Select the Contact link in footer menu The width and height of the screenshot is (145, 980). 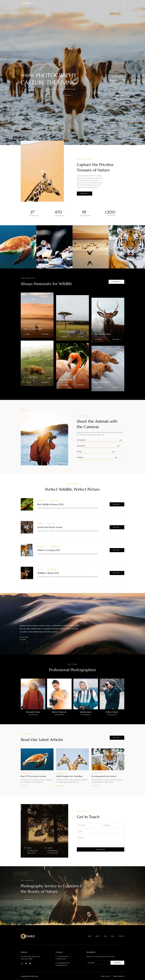pyautogui.click(x=121, y=936)
